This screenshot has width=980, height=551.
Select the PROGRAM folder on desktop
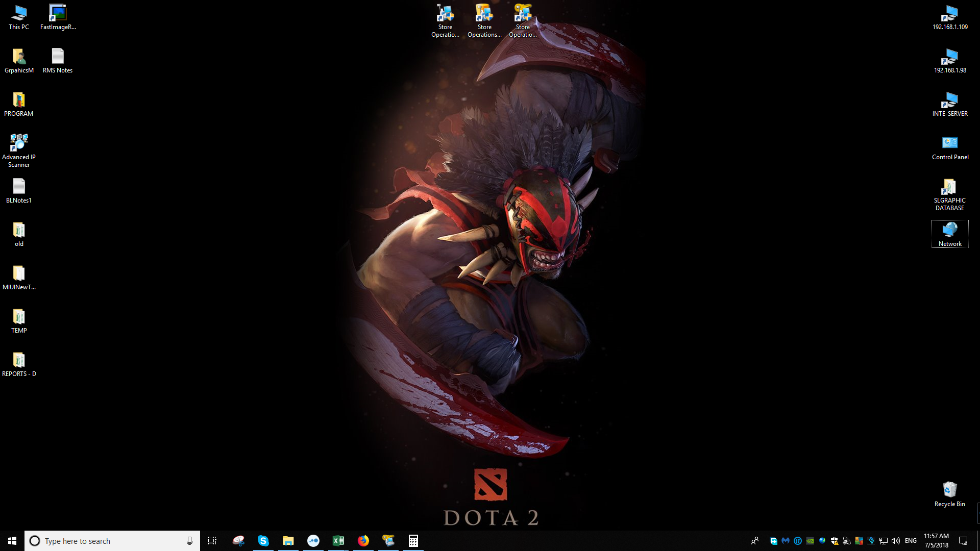(x=19, y=104)
